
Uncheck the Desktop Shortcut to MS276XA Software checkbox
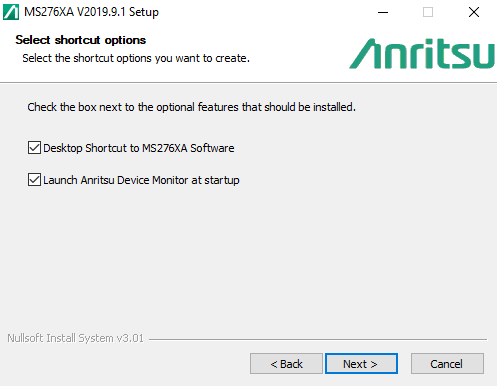[34, 148]
